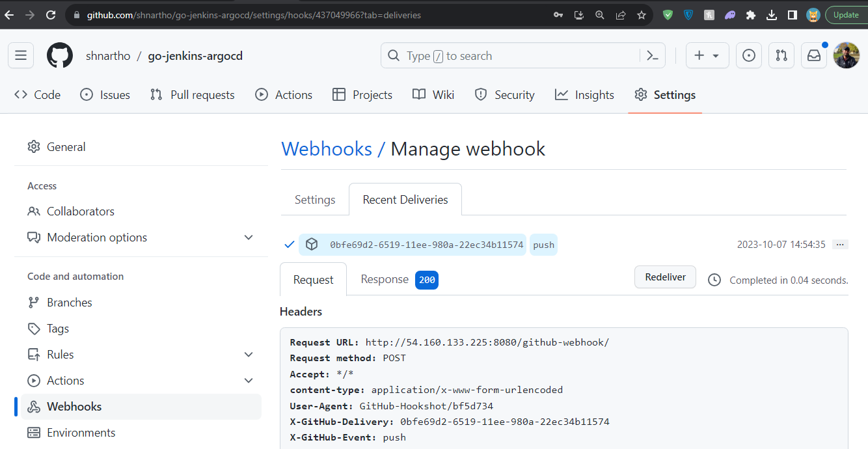Go back with browser back arrow
This screenshot has height=449, width=868.
9,15
